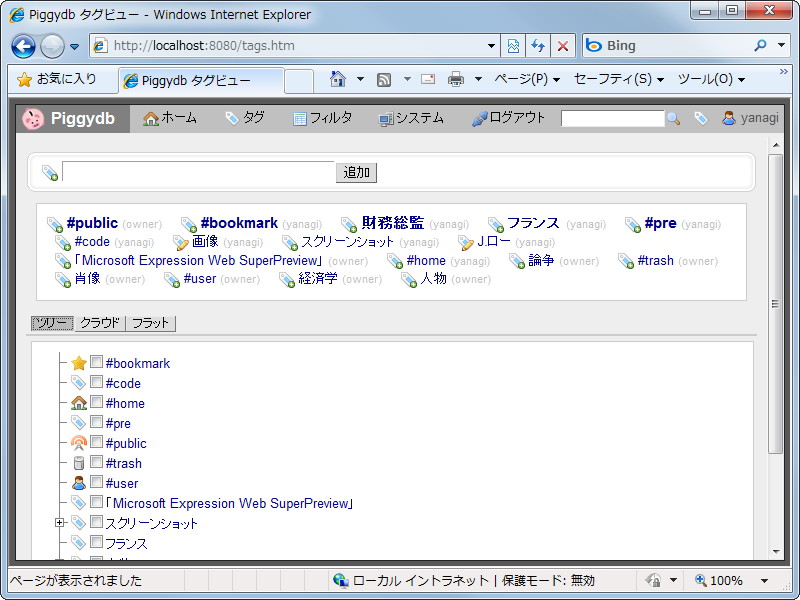Open the #pre tag link in cloud
Viewport: 800px width, 600px height.
click(x=661, y=223)
